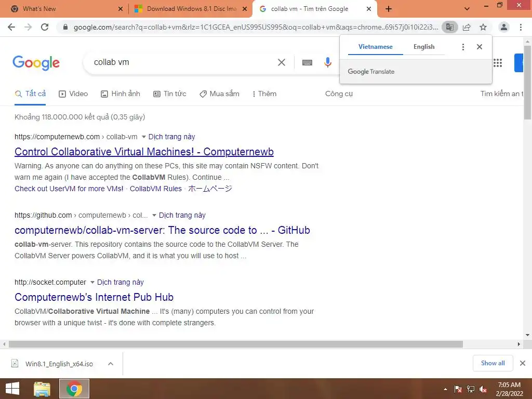Open File Explorer from taskbar

[42, 389]
